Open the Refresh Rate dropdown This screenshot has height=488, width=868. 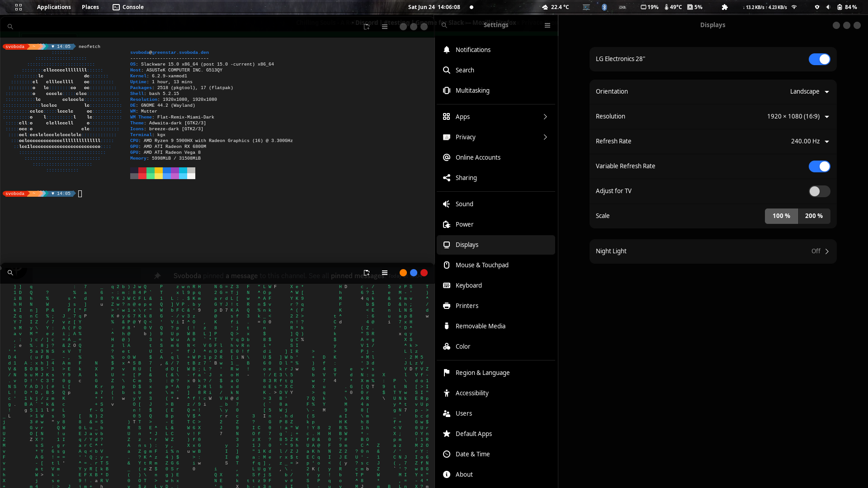point(809,142)
